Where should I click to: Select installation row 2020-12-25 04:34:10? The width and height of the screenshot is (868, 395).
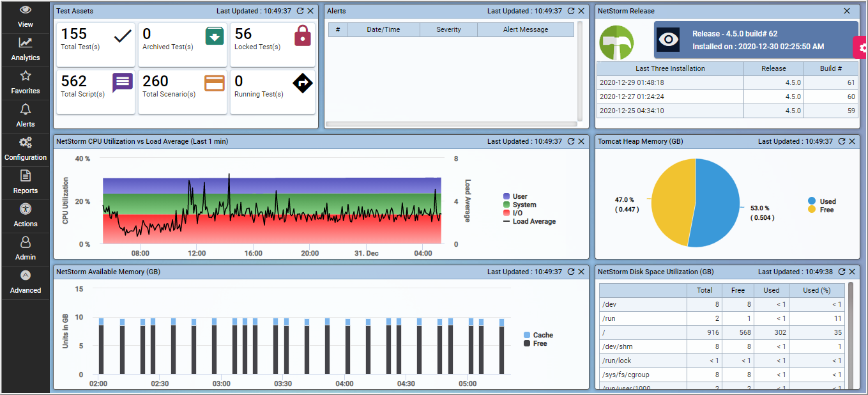pyautogui.click(x=727, y=111)
